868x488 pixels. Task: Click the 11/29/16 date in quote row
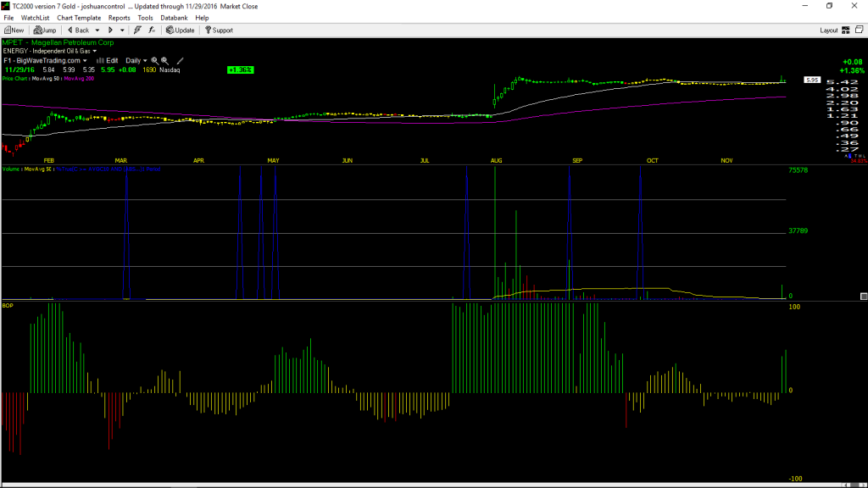pos(19,70)
